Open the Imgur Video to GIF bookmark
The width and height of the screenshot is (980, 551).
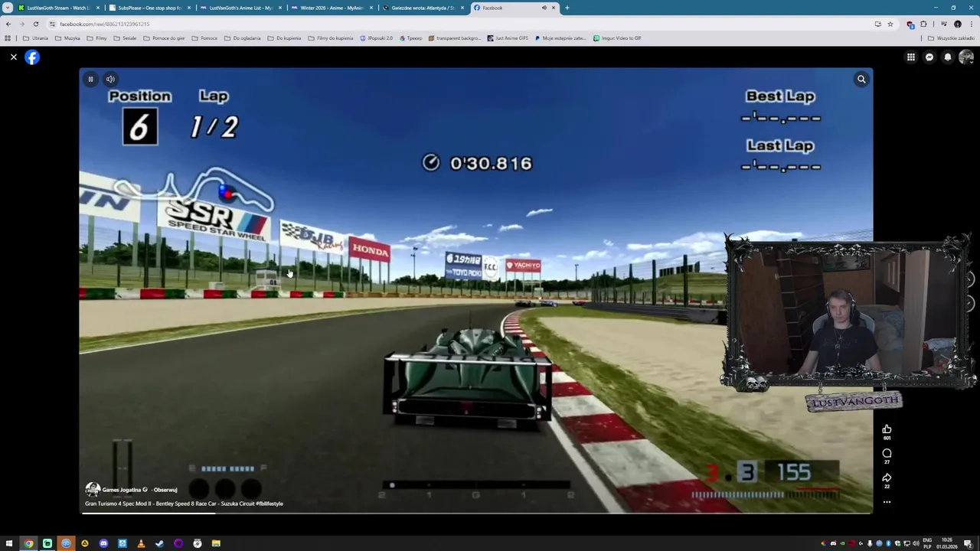[x=617, y=37]
